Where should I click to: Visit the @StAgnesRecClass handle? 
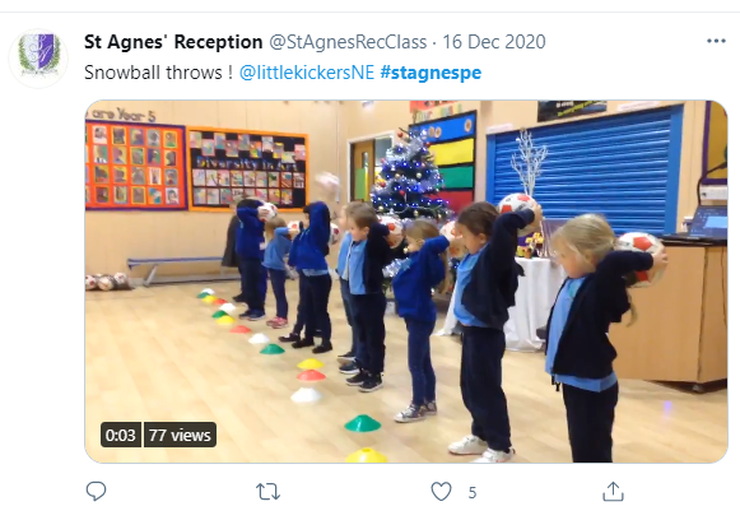(x=348, y=42)
